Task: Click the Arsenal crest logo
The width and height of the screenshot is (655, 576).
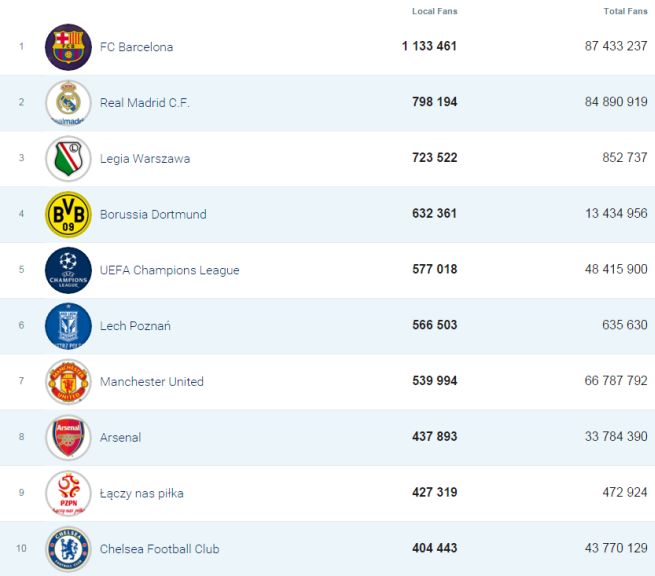Action: (68, 438)
